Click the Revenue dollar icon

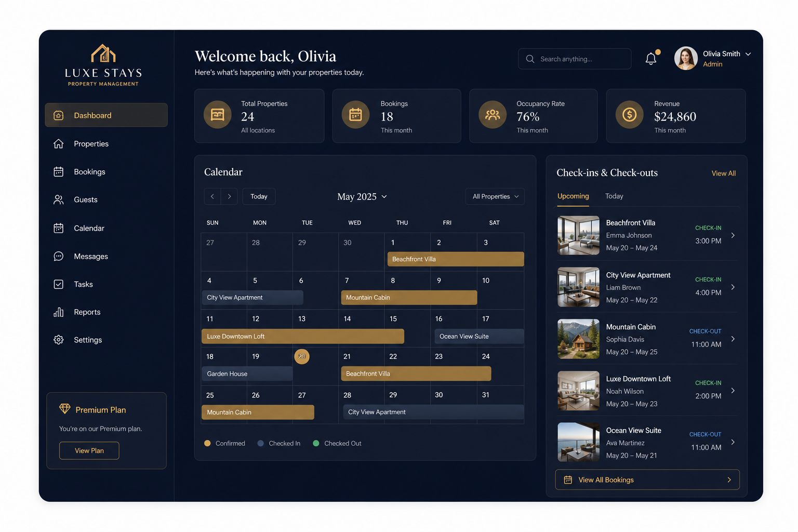click(630, 114)
